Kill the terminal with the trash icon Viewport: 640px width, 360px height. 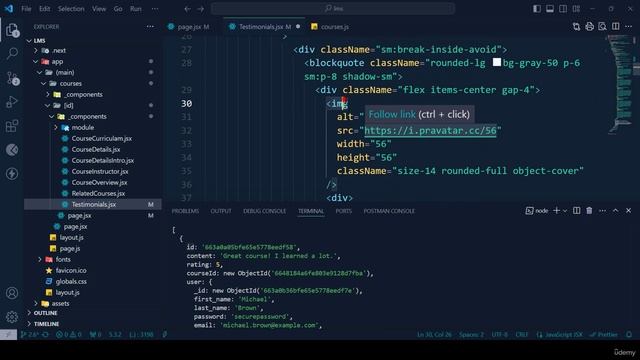pyautogui.click(x=589, y=211)
